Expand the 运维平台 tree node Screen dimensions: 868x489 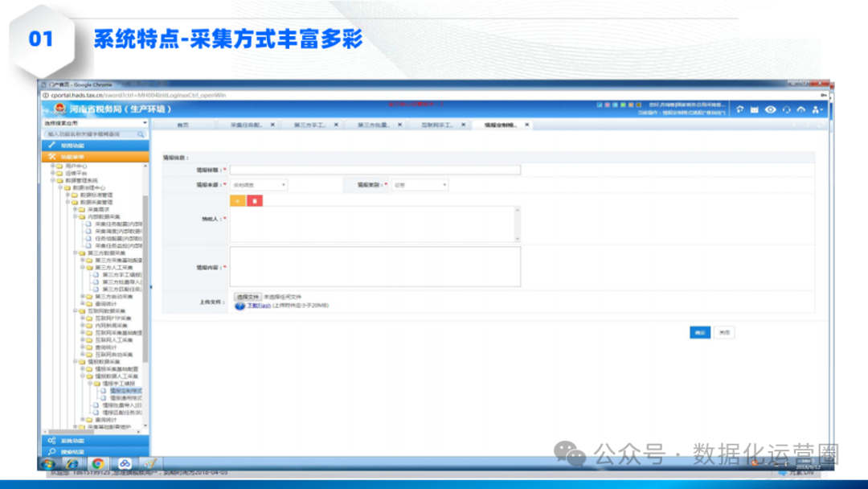52,173
